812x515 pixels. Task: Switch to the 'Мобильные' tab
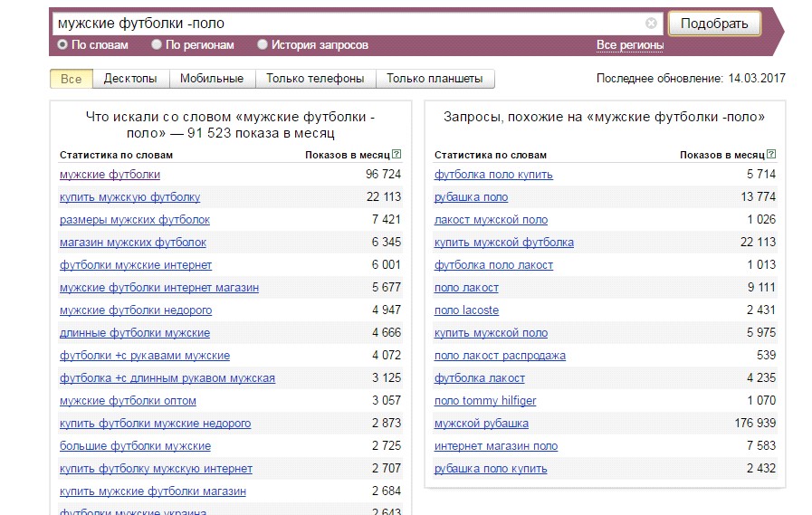[212, 79]
